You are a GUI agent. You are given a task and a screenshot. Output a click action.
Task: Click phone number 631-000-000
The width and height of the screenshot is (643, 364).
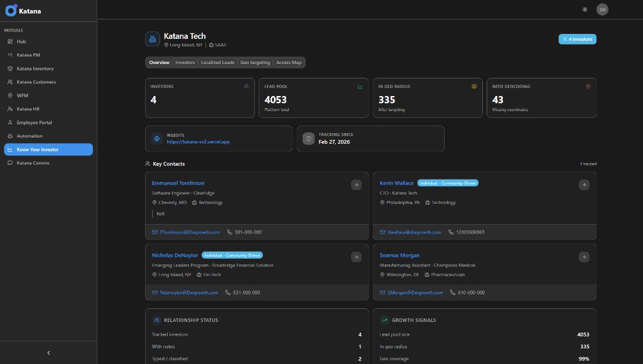tap(246, 292)
